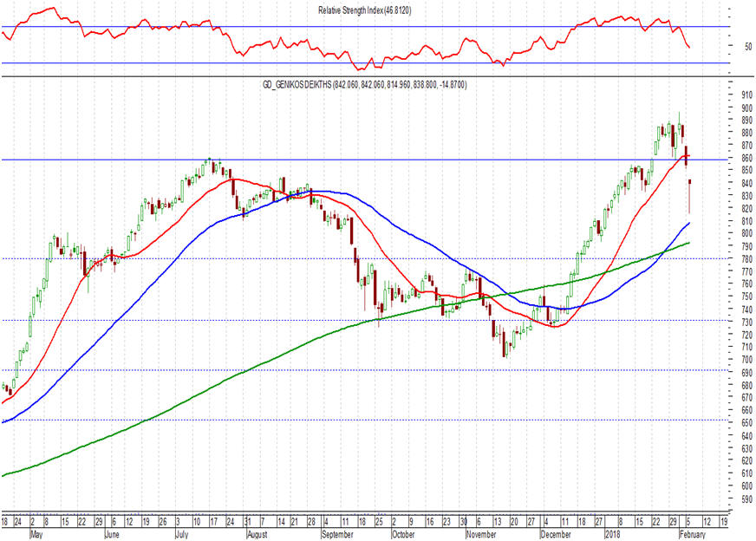Click the date label 16 on the time axis
Image resolution: width=756 pixels, height=541 pixels.
430,522
